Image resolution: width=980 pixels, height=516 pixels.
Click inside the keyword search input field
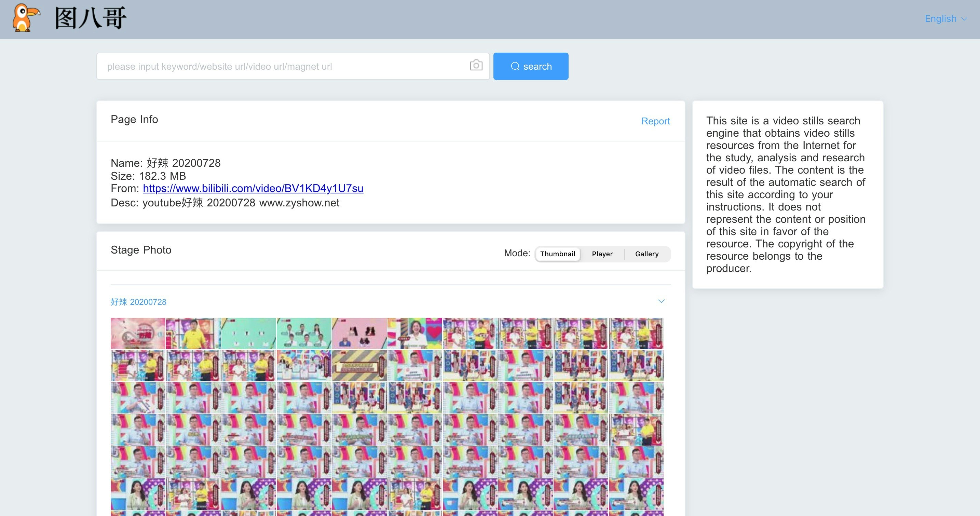pos(266,66)
